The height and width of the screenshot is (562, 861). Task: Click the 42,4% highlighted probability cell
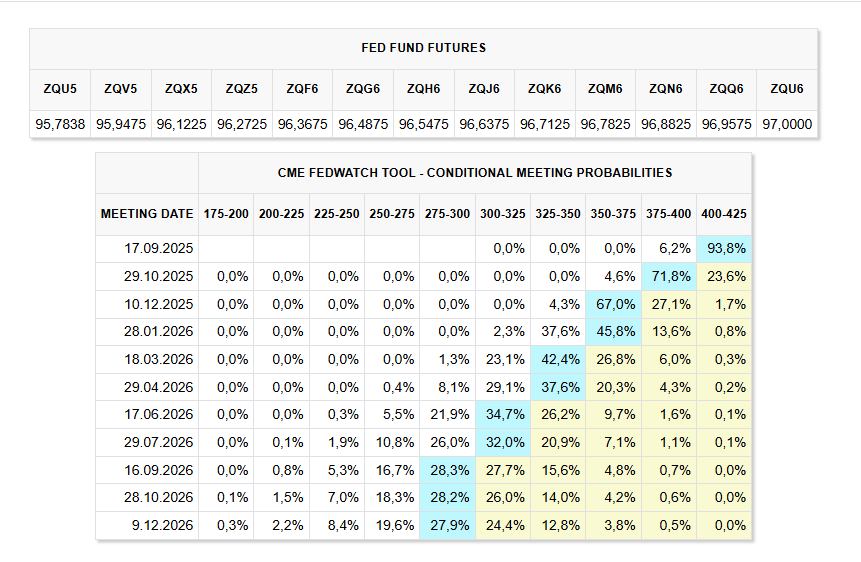[x=558, y=359]
